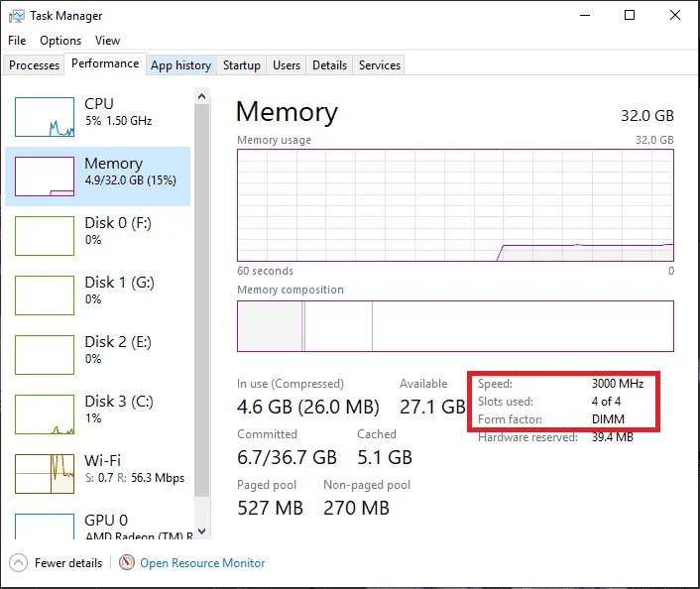Switch to the Services tab

(380, 65)
